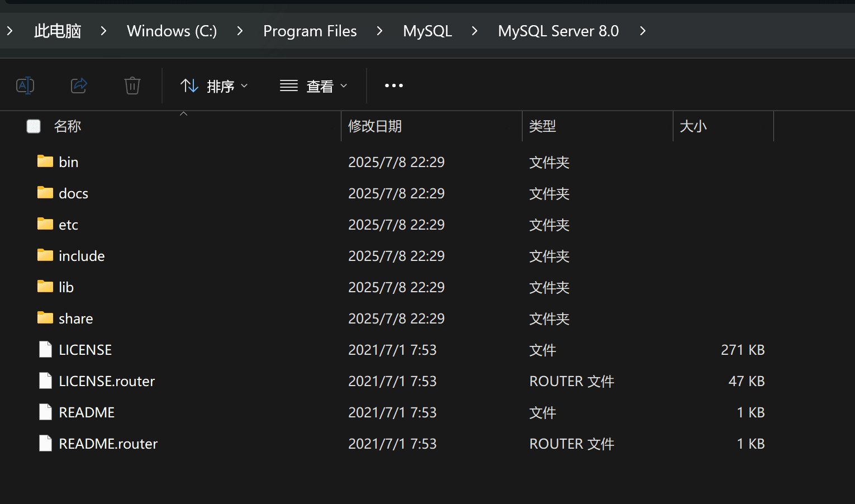Click the breadcrumb chevron after MySQL Server 8.0
Image resolution: width=855 pixels, height=504 pixels.
tap(642, 31)
